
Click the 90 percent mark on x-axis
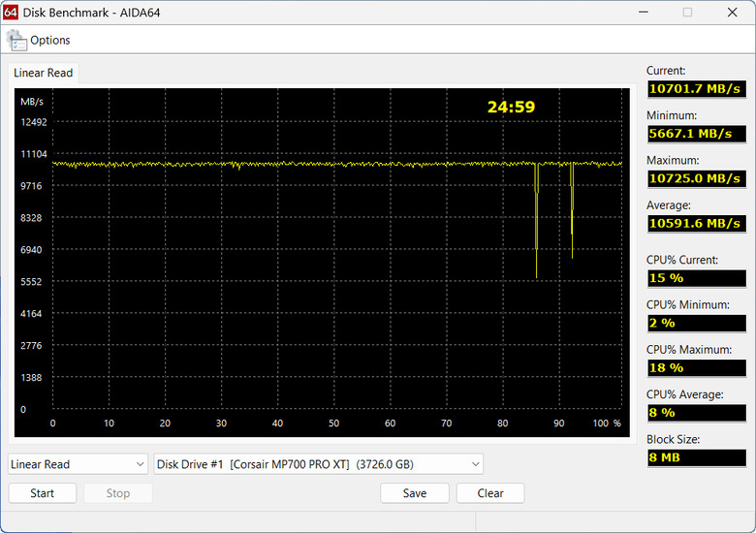(559, 423)
